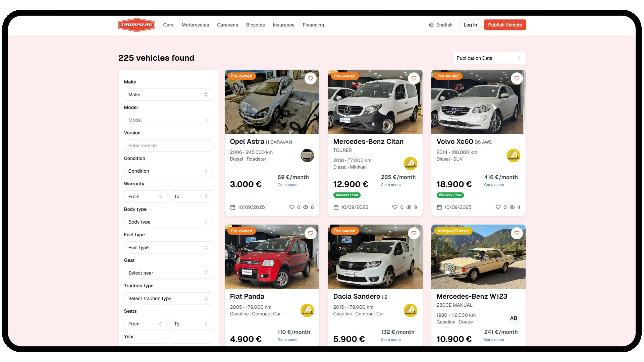Go to Motorcycles in navigation
This screenshot has width=644, height=362.
[x=195, y=25]
